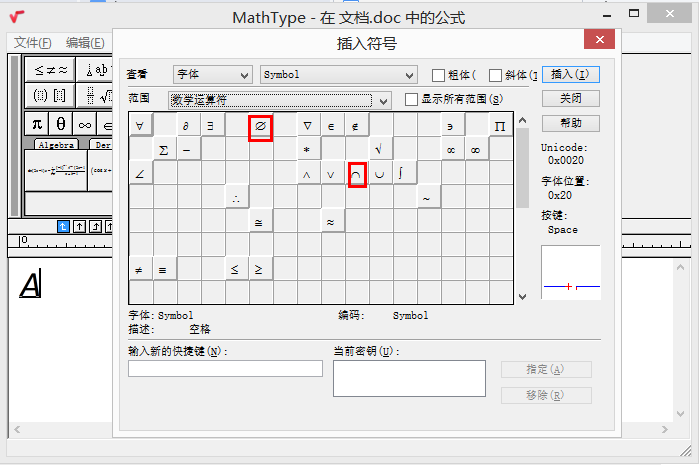699x465 pixels.
Task: Open the Symbol font dropdown
Action: tap(339, 74)
